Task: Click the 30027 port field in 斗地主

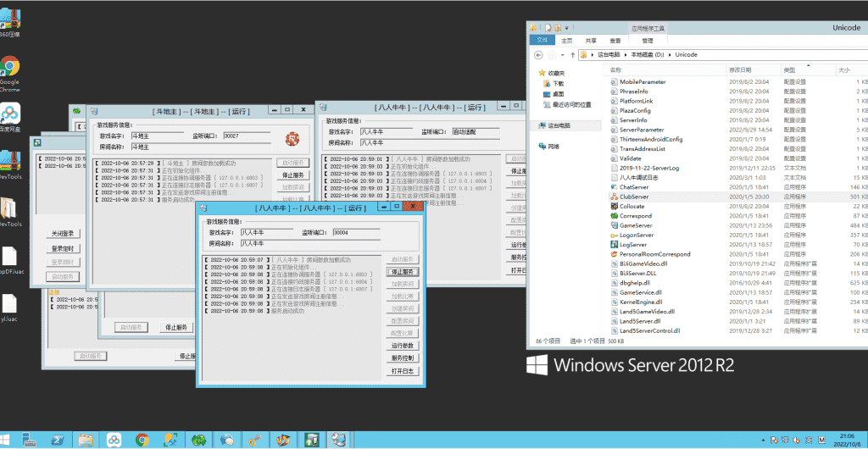Action: pos(247,136)
